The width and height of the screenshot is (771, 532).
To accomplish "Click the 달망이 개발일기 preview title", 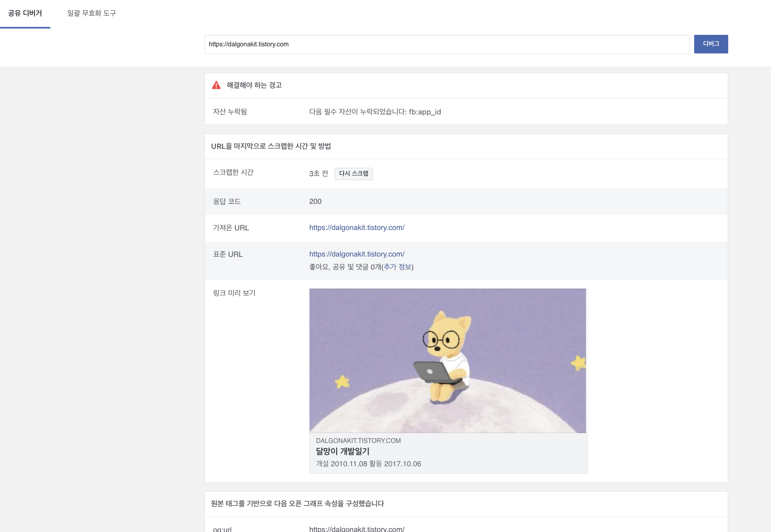I will 343,451.
